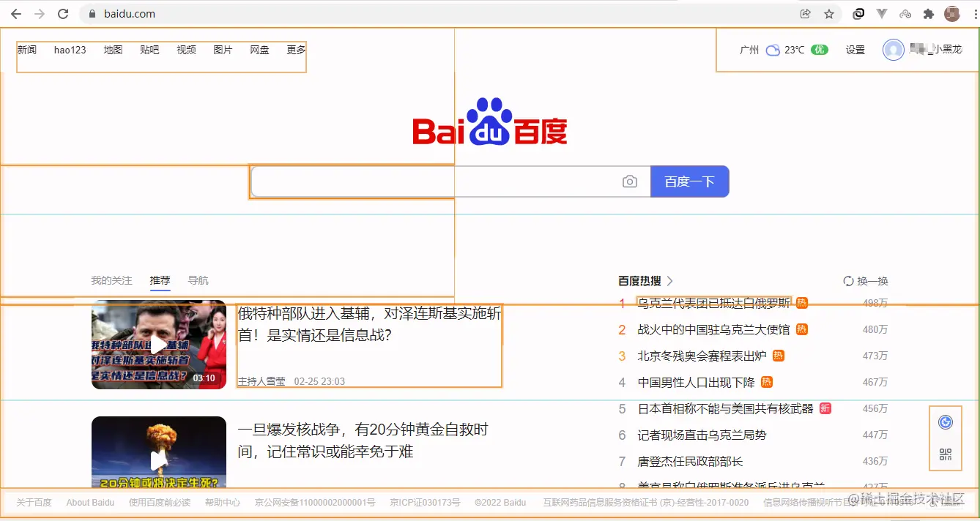The height and width of the screenshot is (521, 980).
Task: Click the 热 badge beside 战火中的中国驻乌克兰大使馆
Action: tap(802, 329)
